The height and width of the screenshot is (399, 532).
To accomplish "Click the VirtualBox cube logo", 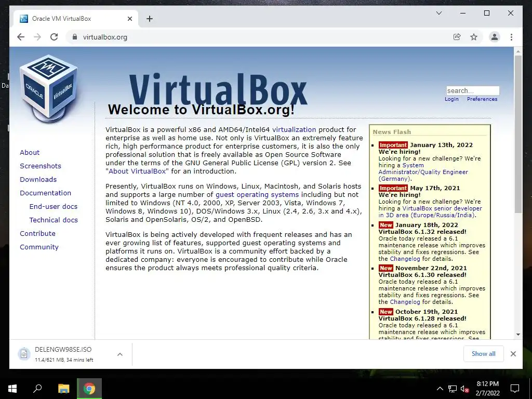I will tap(48, 89).
